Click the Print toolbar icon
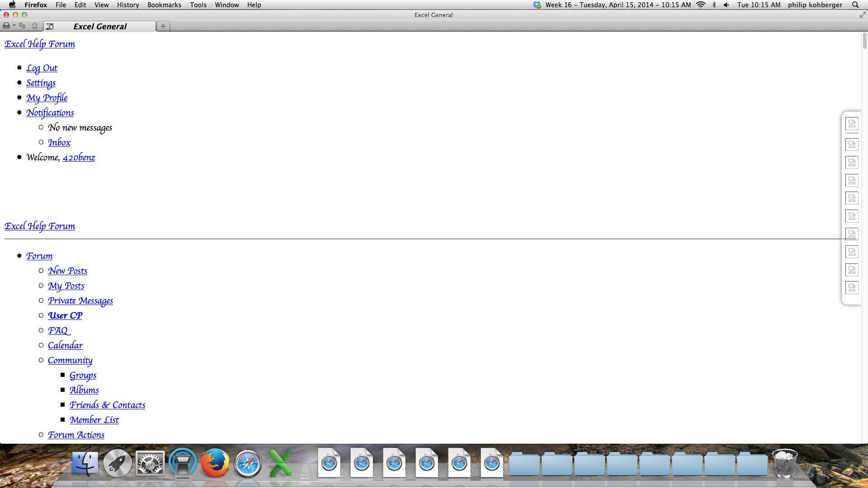 [6, 26]
